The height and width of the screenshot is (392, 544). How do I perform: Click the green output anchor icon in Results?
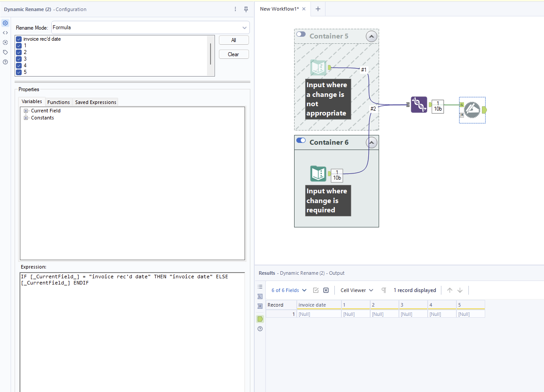tap(260, 319)
